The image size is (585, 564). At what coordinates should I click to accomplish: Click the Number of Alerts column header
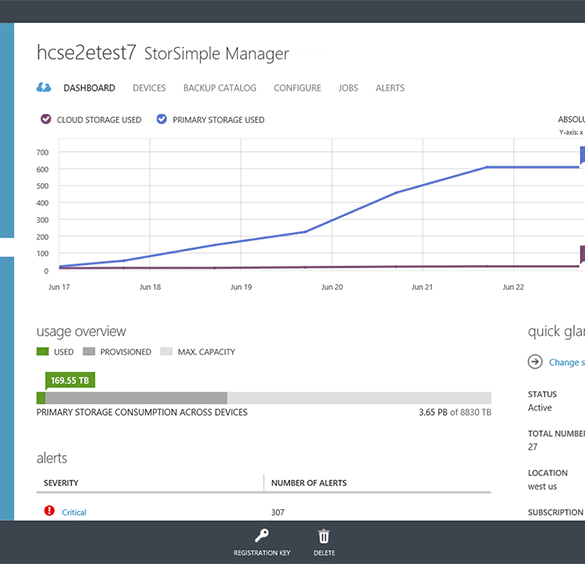point(309,483)
